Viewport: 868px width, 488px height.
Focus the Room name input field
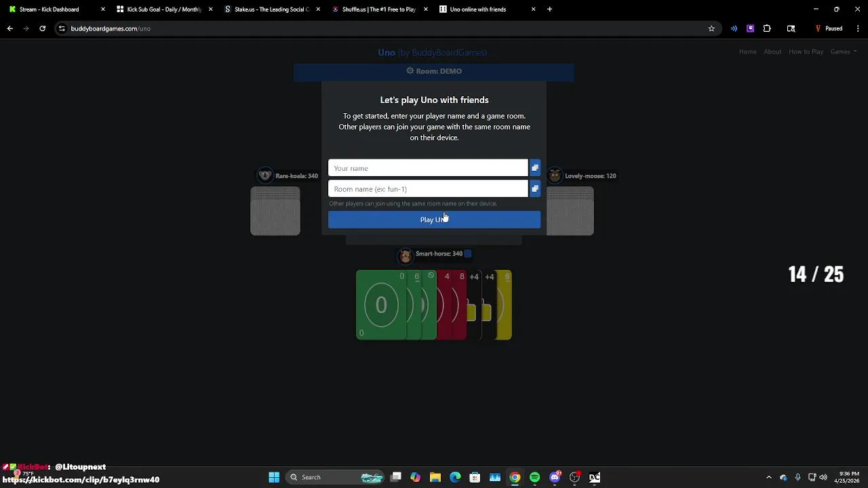coord(428,189)
